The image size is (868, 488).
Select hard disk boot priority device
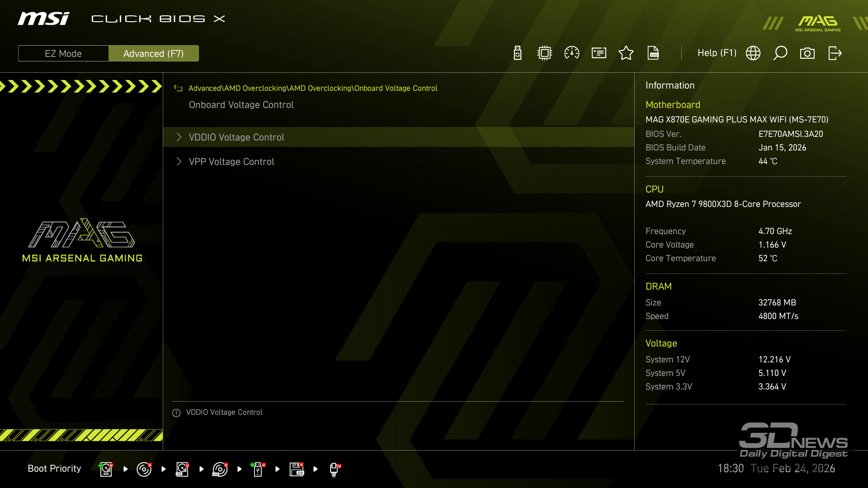106,469
